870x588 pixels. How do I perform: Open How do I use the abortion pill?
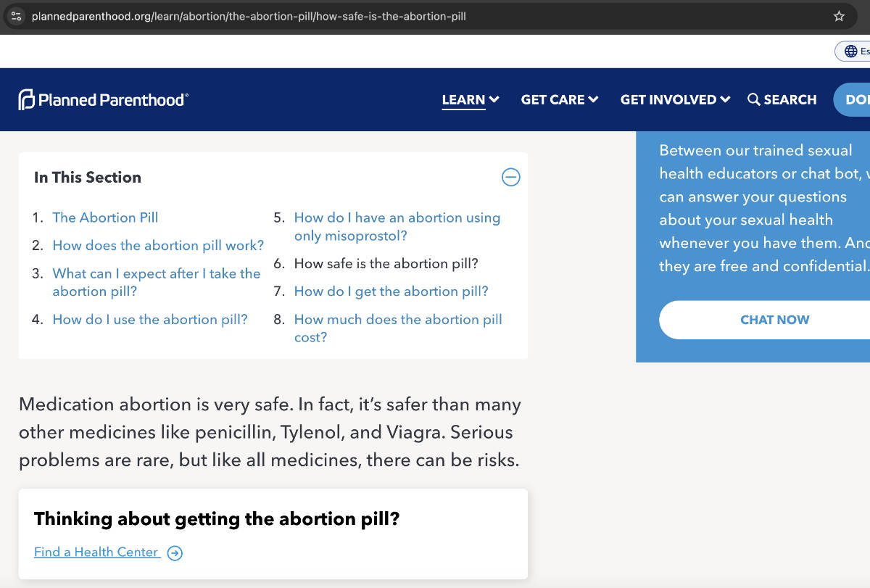point(150,320)
